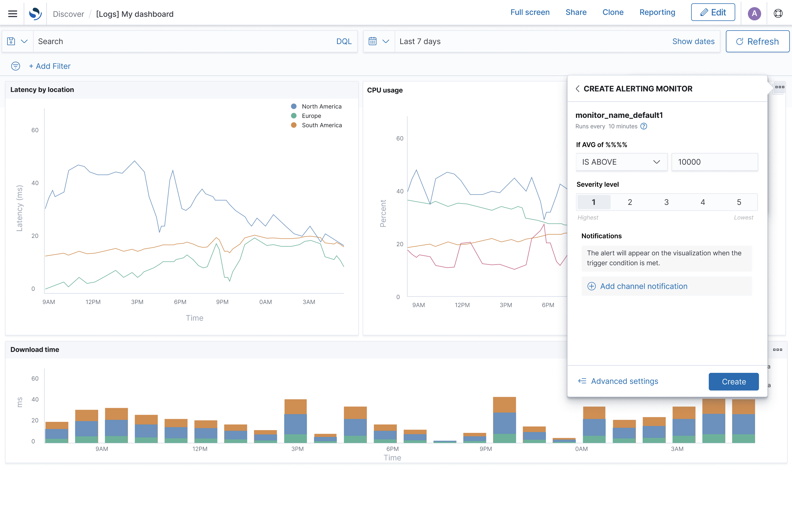Open the help lifebuoy icon

coord(778,13)
